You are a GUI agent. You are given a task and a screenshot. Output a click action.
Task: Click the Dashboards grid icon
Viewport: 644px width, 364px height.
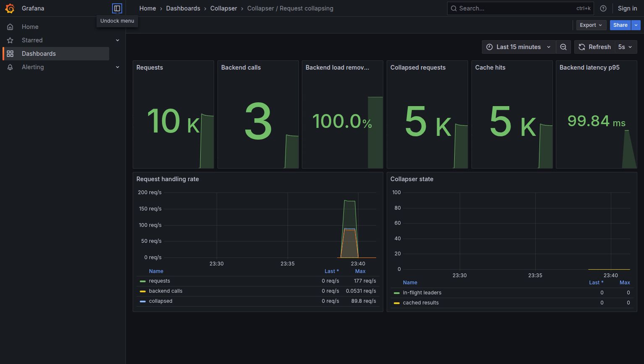coord(10,54)
